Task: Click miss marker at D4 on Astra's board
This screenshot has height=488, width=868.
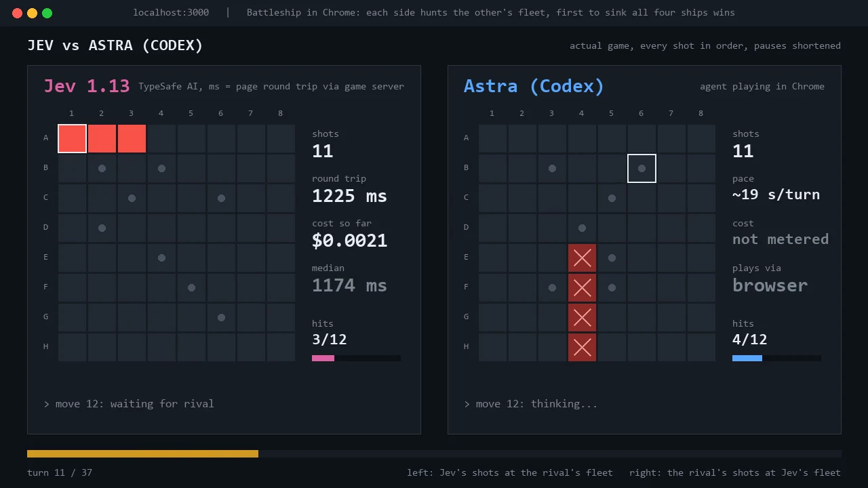Action: tap(582, 228)
